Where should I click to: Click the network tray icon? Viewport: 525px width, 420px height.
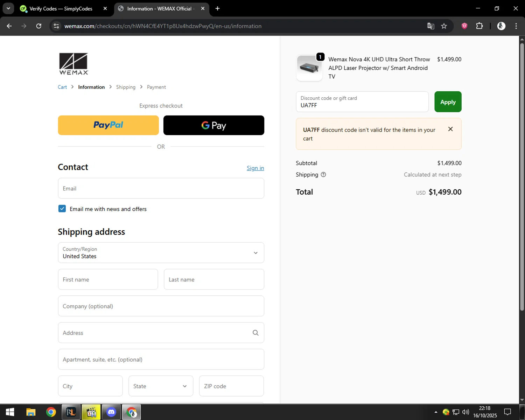pos(456,412)
